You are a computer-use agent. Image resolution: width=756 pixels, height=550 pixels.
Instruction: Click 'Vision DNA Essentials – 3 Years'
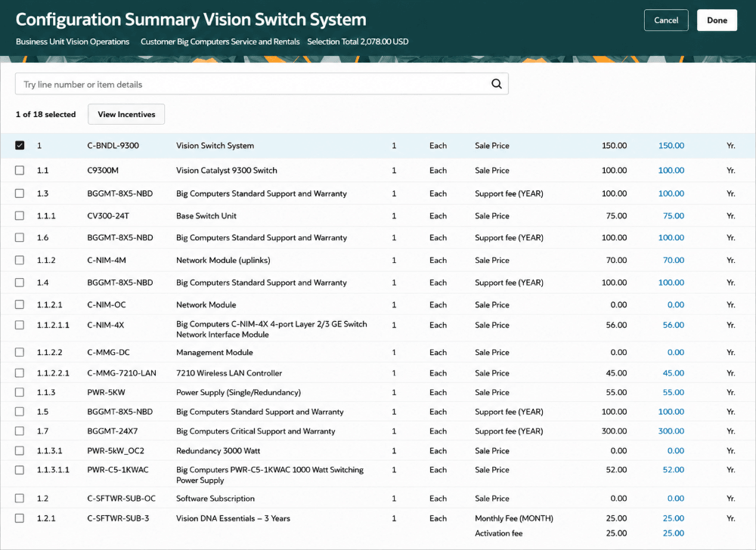coord(233,518)
